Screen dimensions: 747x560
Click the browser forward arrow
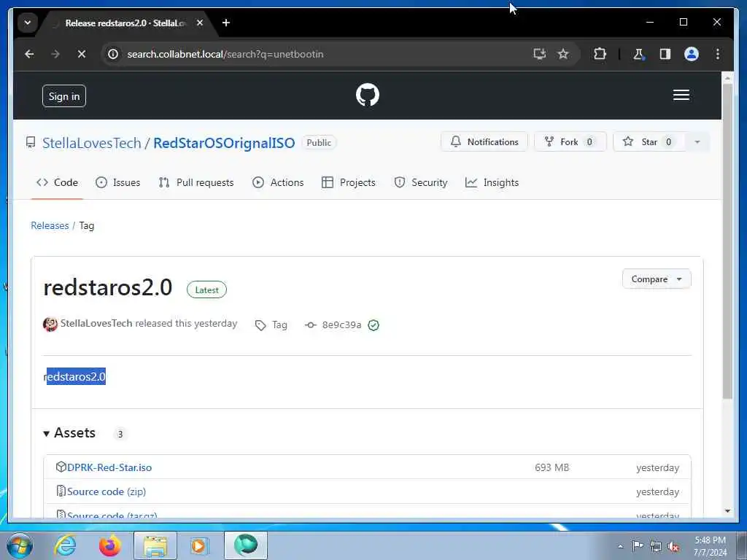pyautogui.click(x=55, y=54)
